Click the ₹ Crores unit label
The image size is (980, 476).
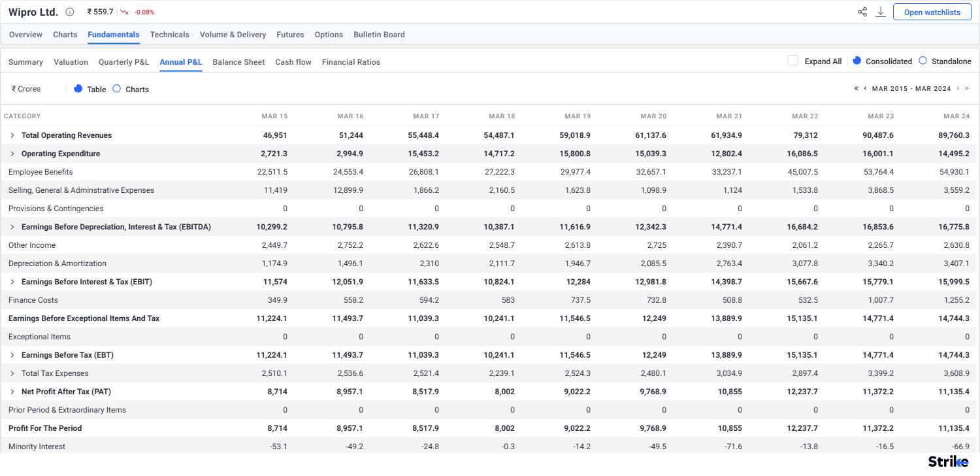coord(26,89)
